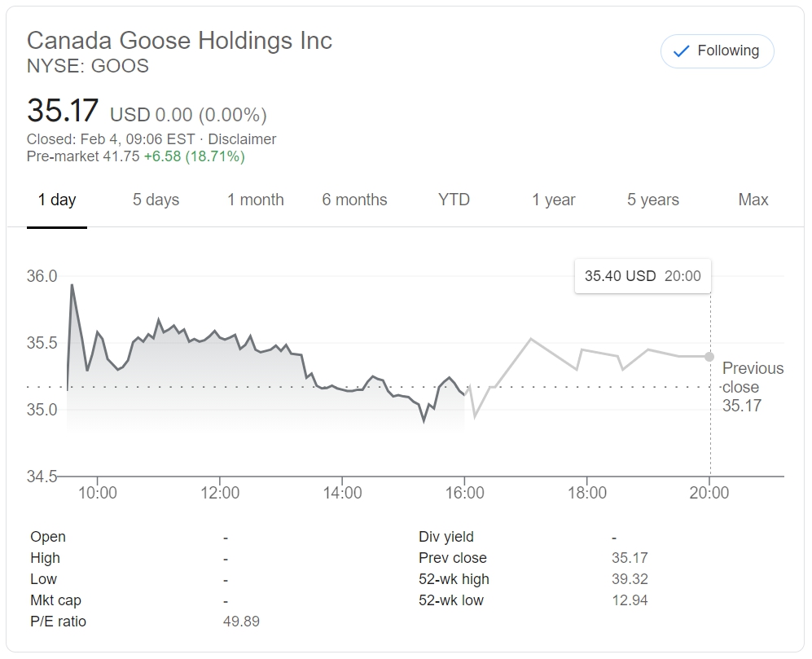The image size is (812, 659).
Task: Click the Previous close 35.17 label
Action: [753, 387]
